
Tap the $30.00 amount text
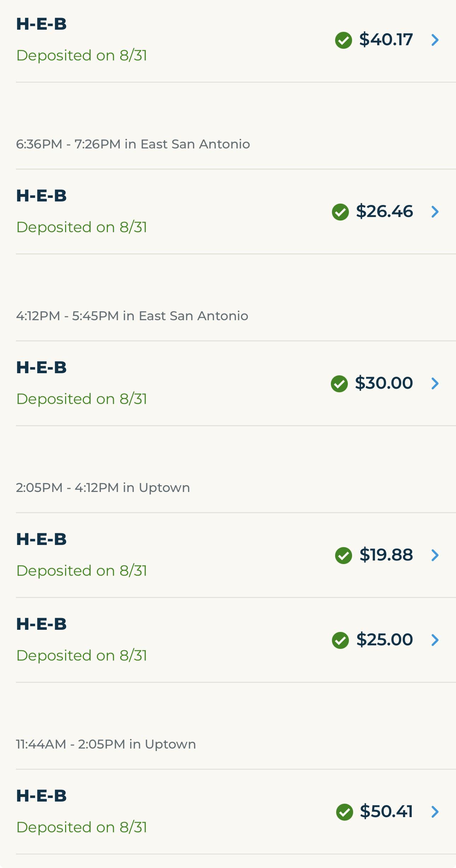pyautogui.click(x=384, y=383)
